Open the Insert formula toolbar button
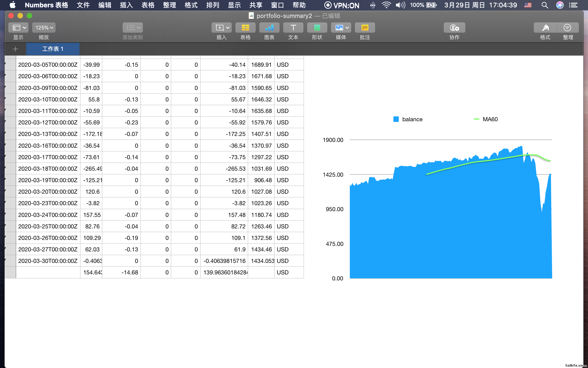 point(221,28)
